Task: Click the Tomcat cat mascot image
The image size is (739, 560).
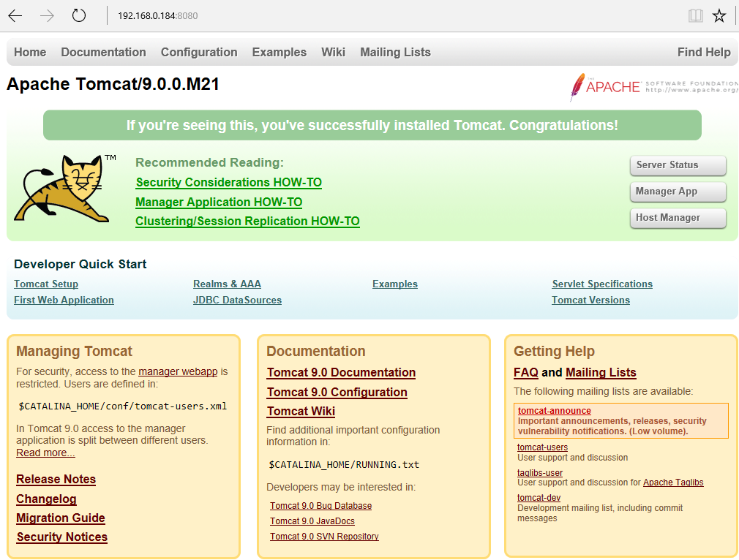Action: pos(65,187)
